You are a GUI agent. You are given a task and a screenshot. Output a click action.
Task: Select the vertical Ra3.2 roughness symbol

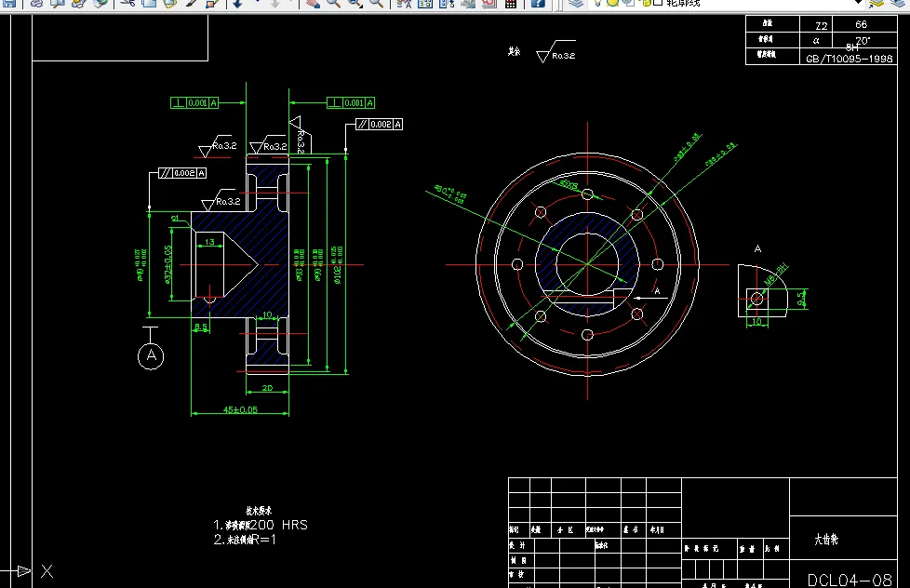pos(300,135)
